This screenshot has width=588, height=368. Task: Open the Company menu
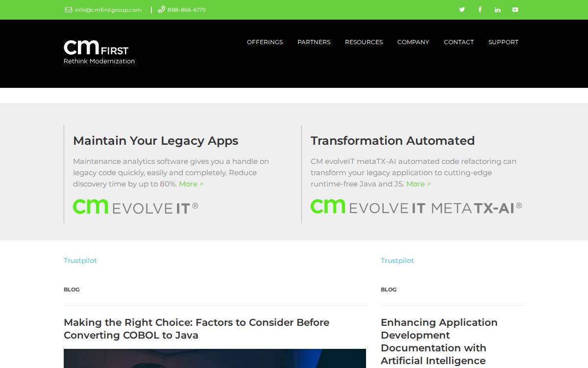click(413, 42)
